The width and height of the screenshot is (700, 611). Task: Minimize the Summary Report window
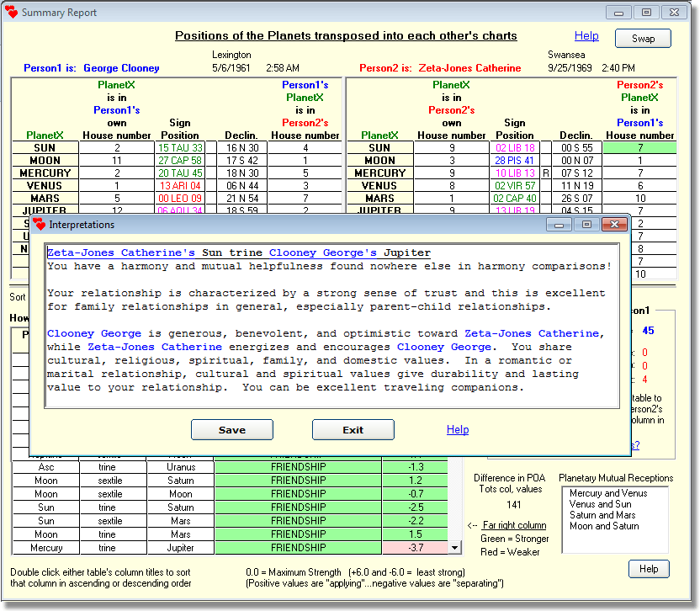point(619,13)
